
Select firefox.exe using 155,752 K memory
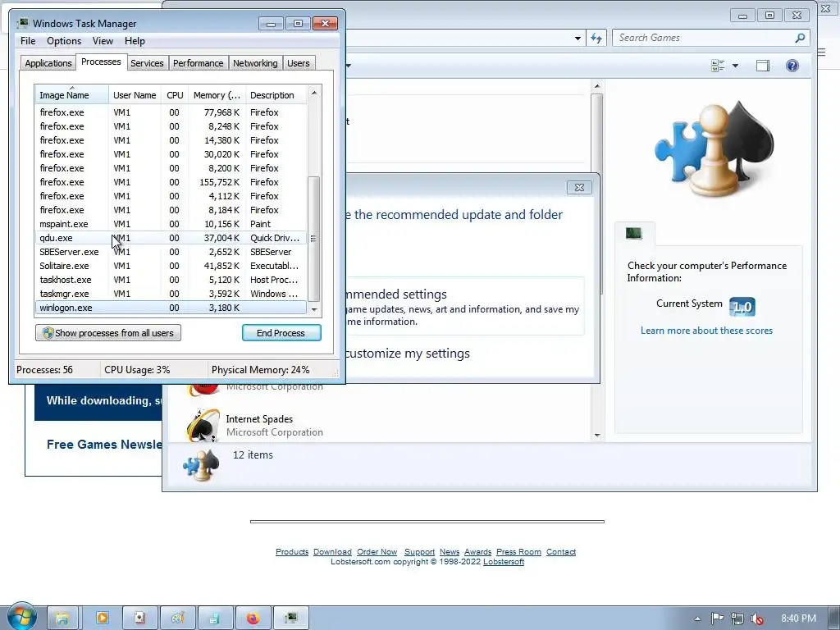tap(171, 182)
